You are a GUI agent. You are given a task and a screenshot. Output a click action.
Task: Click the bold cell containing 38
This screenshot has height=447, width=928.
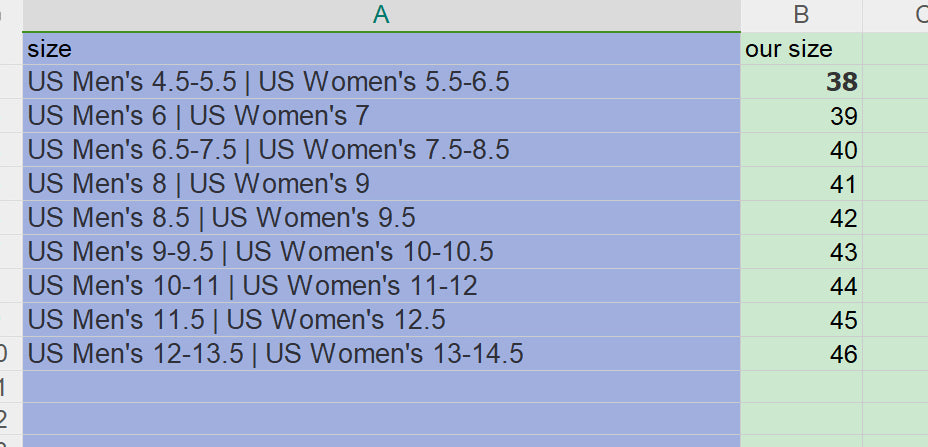(x=800, y=82)
